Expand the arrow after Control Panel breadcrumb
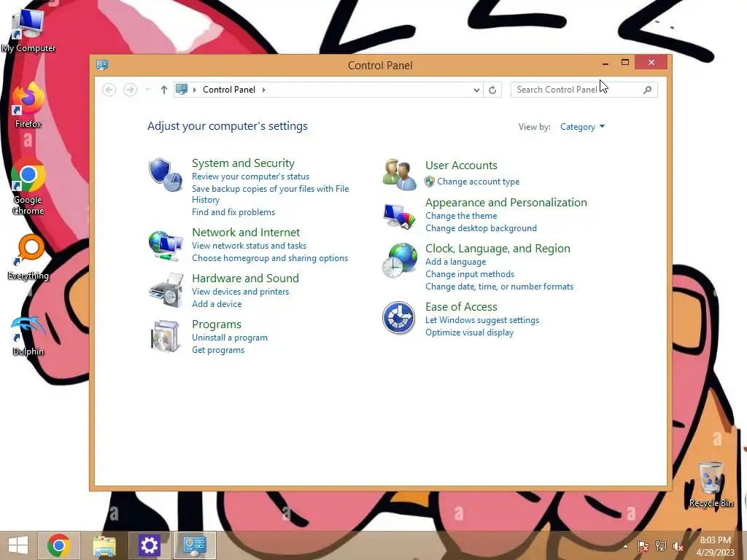Viewport: 747px width, 560px height. [264, 90]
